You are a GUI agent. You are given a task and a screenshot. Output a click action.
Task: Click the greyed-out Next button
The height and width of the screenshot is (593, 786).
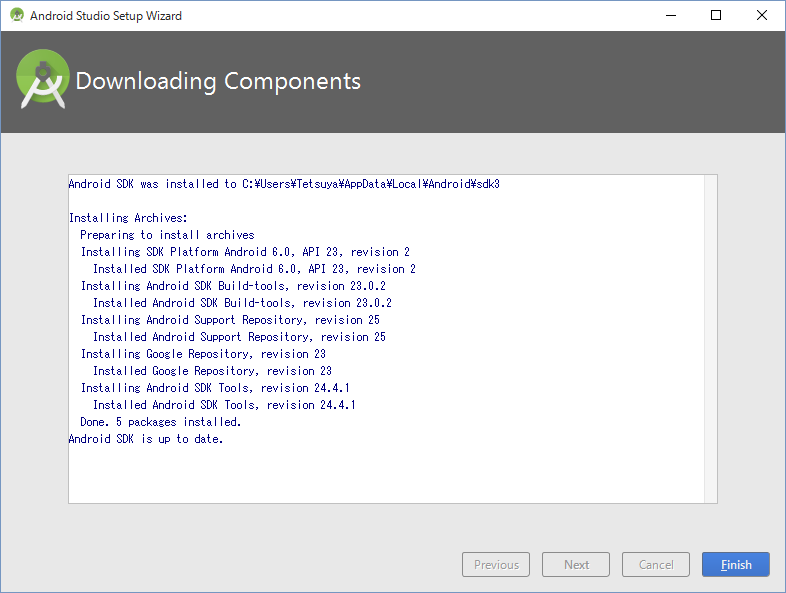point(576,564)
